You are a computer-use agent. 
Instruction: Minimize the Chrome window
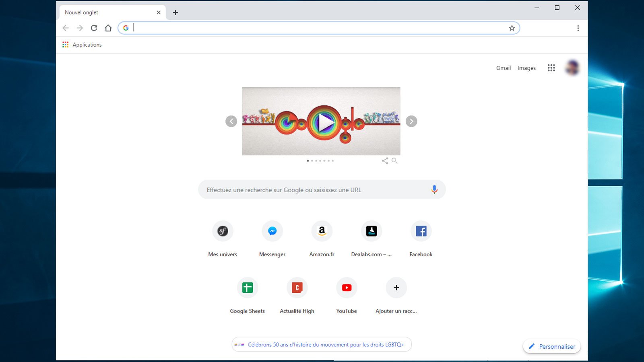537,8
